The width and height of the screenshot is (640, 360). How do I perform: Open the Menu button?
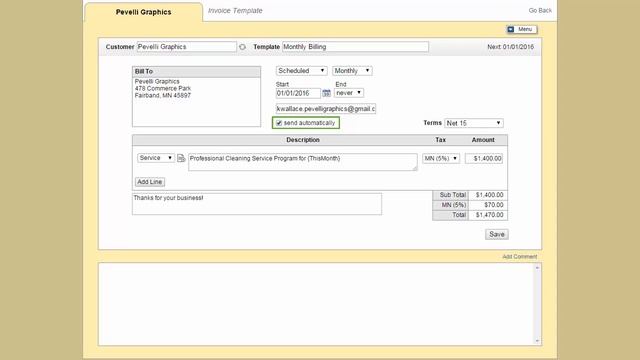(x=522, y=29)
